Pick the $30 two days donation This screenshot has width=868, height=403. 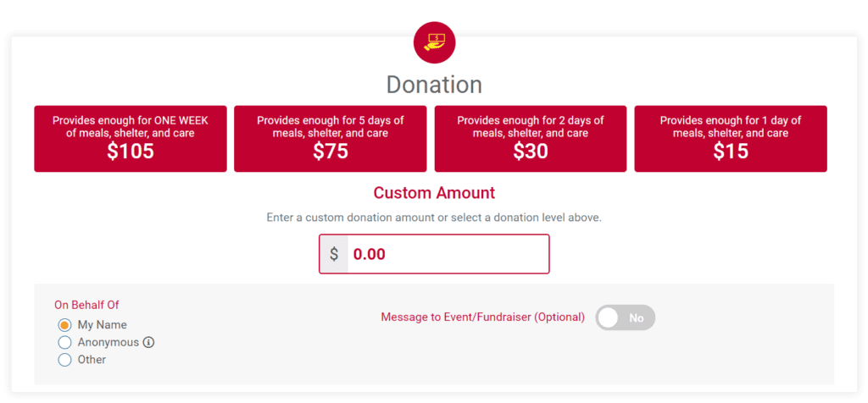click(x=531, y=139)
